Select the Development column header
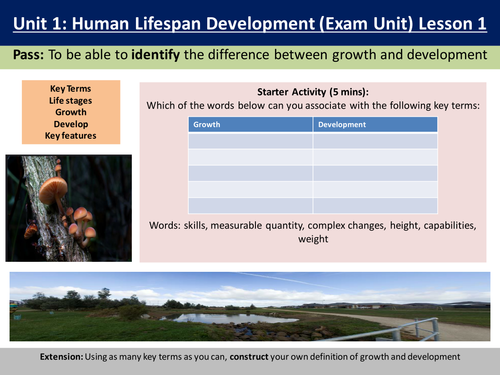 (375, 124)
